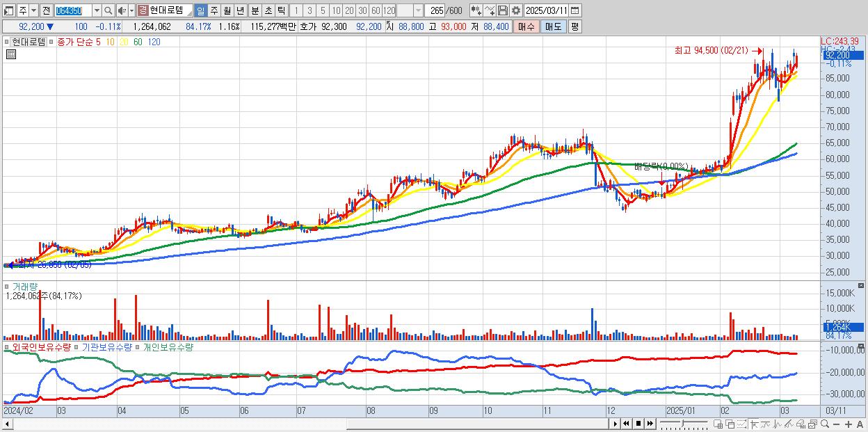The width and height of the screenshot is (868, 432).
Task: Close the holdings panel with x icon
Action: (x=862, y=346)
